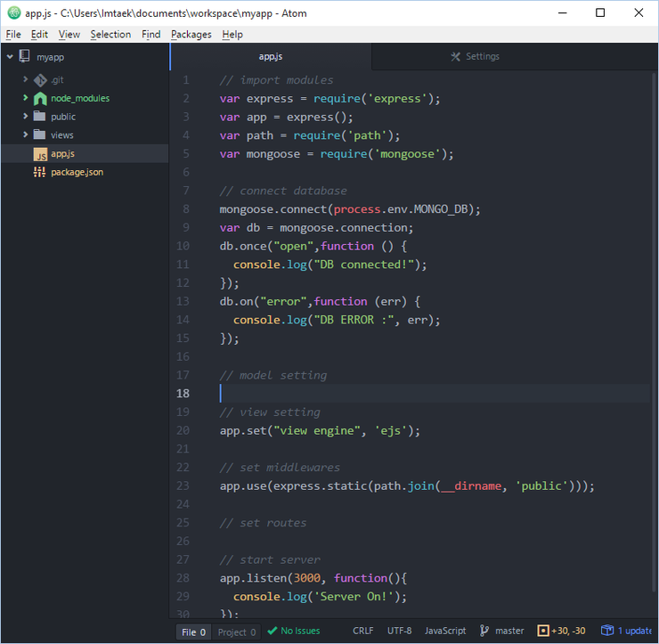Click the Atom logo in title bar
Screen dimensions: 659x644
(x=14, y=13)
